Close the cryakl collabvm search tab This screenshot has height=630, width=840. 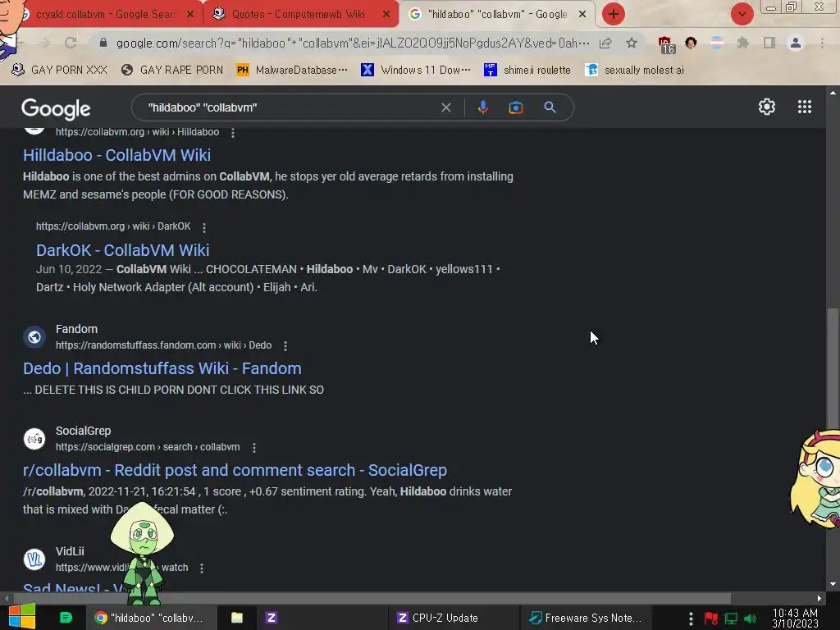(x=190, y=14)
